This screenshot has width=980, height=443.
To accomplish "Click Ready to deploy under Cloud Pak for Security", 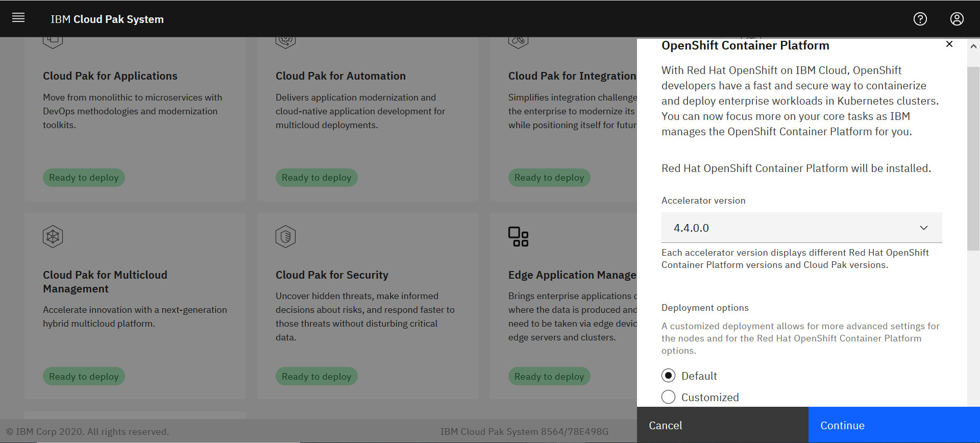I will click(316, 377).
